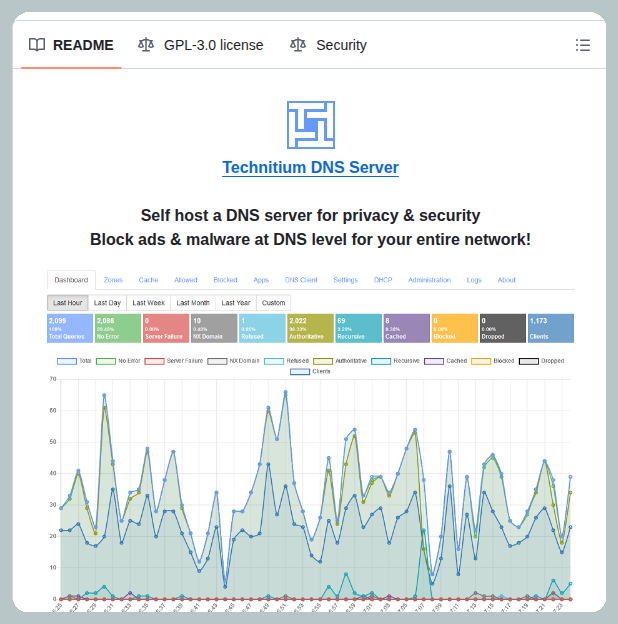Toggle the Blocked legend swatch in chart legend
This screenshot has height=624, width=618.
(x=481, y=361)
